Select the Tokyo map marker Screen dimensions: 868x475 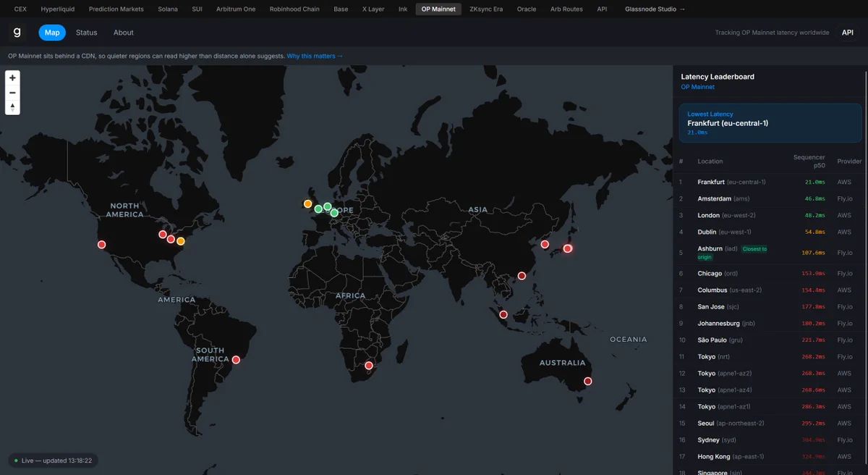pyautogui.click(x=568, y=248)
